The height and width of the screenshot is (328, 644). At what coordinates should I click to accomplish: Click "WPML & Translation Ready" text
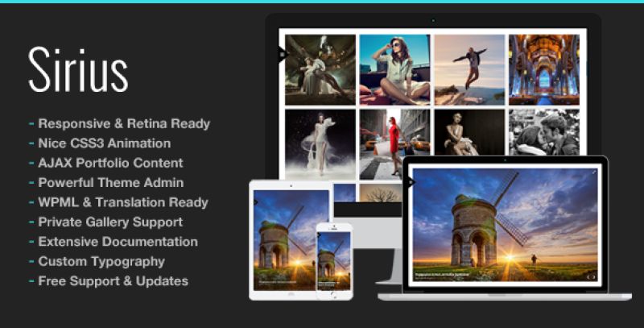point(123,202)
